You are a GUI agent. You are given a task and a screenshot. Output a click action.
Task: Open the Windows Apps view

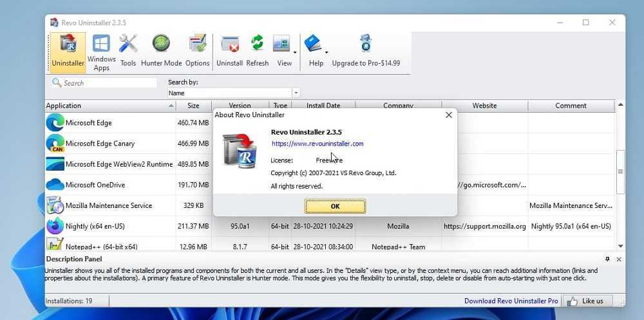click(x=101, y=52)
